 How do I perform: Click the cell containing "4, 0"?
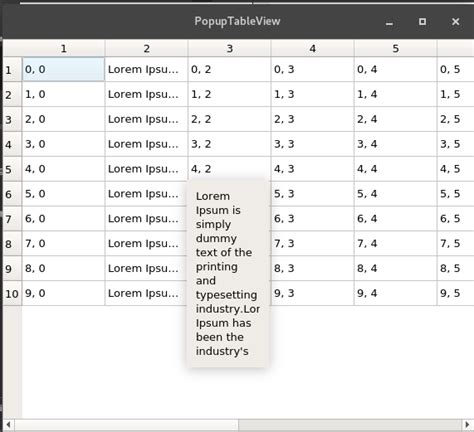63,169
